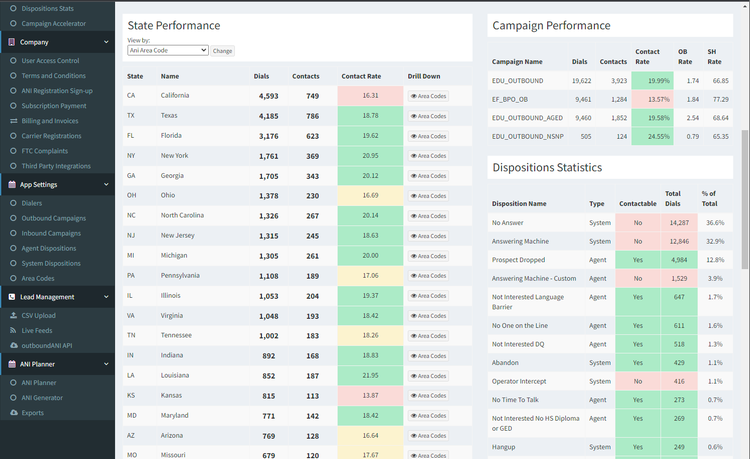Screen dimensions: 750x459
Task: Show Tennessee Area Codes
Action: pyautogui.click(x=429, y=336)
